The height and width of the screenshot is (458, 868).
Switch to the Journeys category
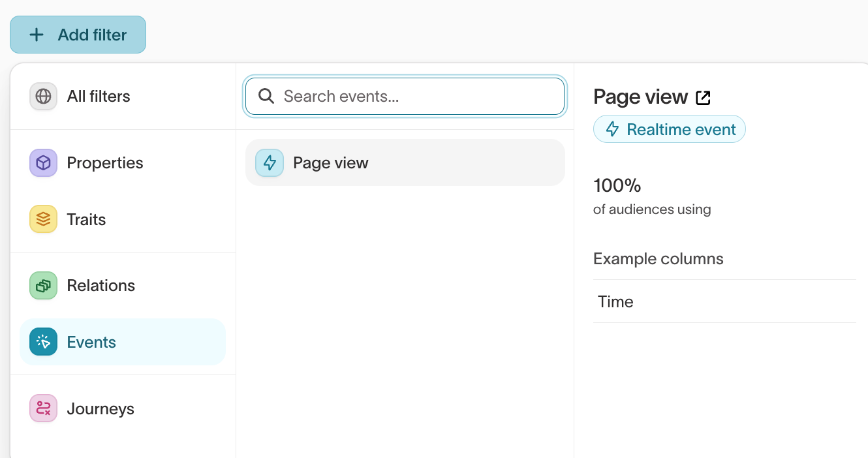(101, 408)
